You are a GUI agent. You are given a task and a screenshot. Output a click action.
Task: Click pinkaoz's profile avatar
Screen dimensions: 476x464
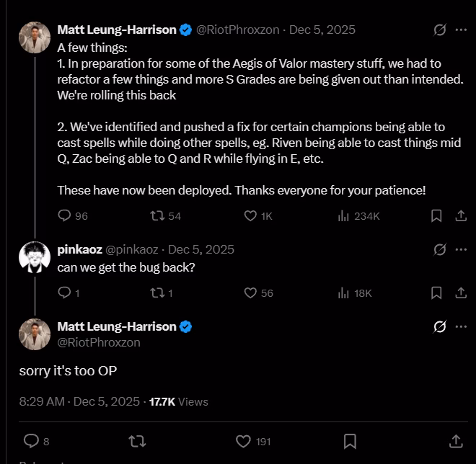pyautogui.click(x=34, y=257)
